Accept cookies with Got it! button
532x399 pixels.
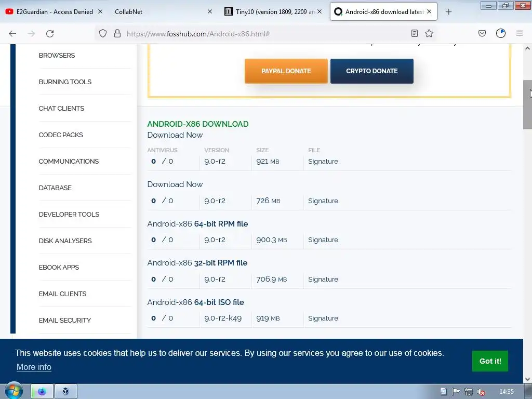click(490, 361)
